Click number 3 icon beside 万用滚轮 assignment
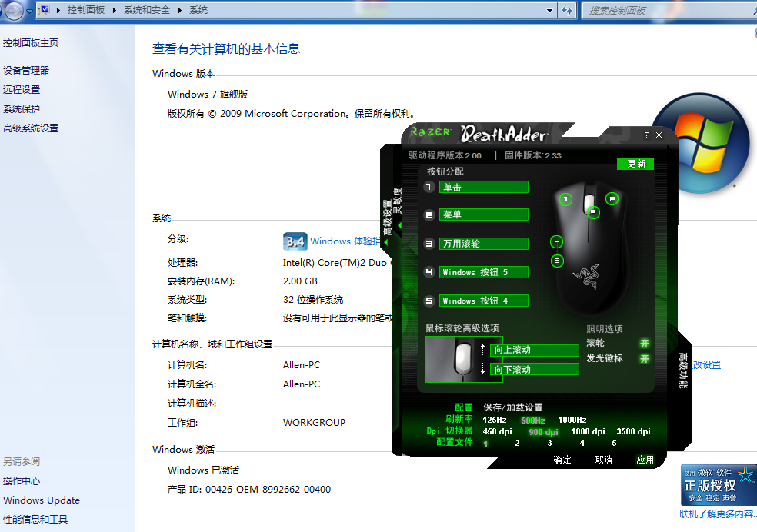The image size is (757, 532). tap(429, 244)
